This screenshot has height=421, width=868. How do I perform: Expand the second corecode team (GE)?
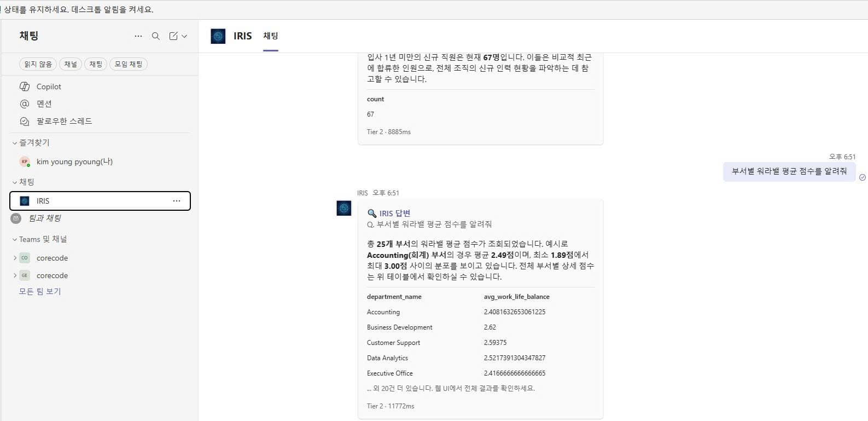point(15,275)
